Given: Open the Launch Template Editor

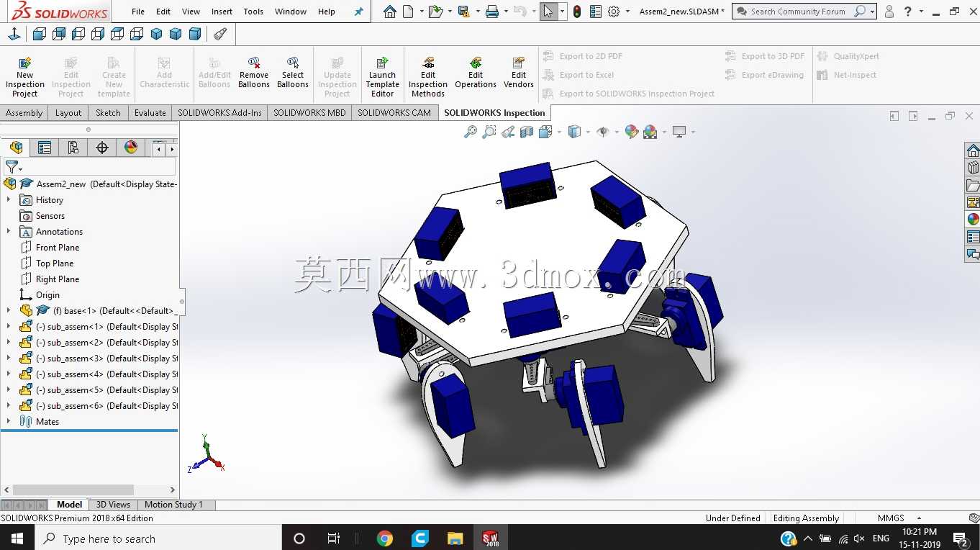Looking at the screenshot, I should click(x=382, y=77).
